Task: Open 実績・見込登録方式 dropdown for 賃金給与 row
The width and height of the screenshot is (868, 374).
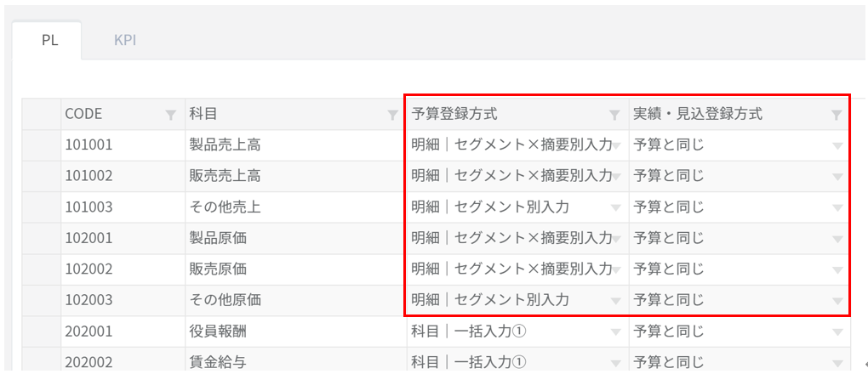Action: pos(837,363)
